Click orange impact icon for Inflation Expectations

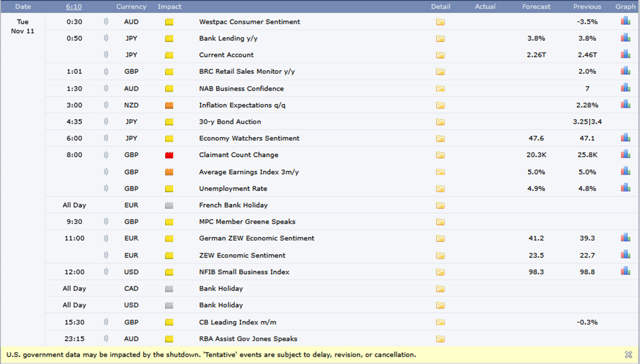click(x=169, y=105)
